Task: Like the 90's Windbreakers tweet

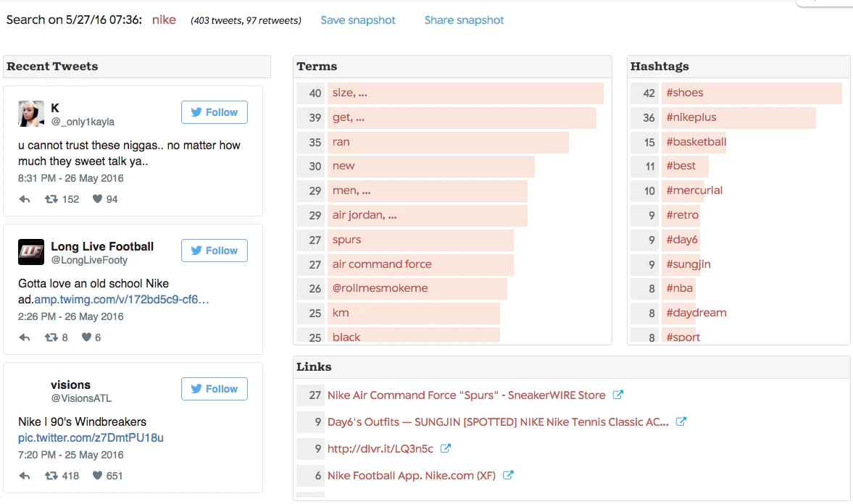Action: (x=97, y=475)
